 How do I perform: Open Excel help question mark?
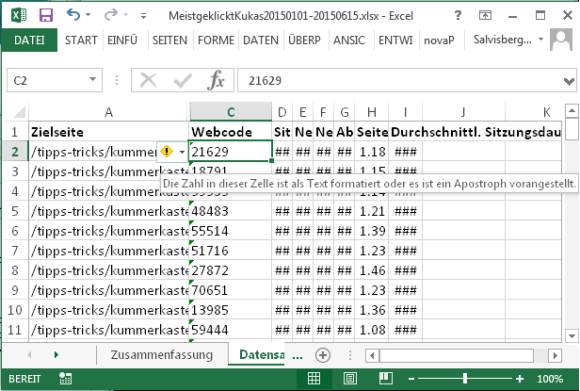tap(458, 16)
